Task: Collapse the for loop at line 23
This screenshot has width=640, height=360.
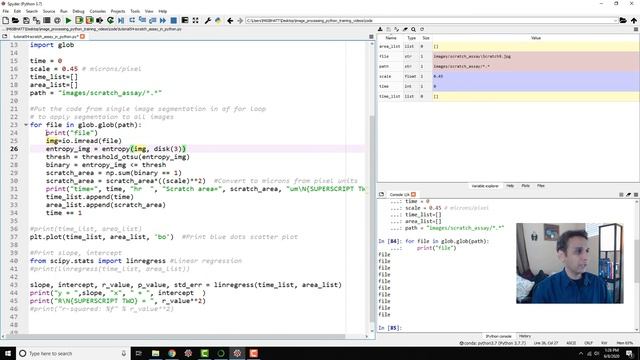Action: [26, 125]
